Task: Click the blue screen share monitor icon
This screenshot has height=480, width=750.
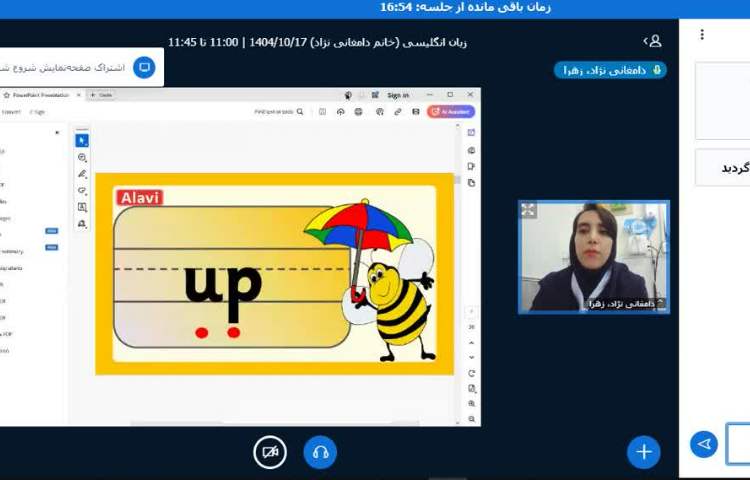Action: [x=144, y=67]
